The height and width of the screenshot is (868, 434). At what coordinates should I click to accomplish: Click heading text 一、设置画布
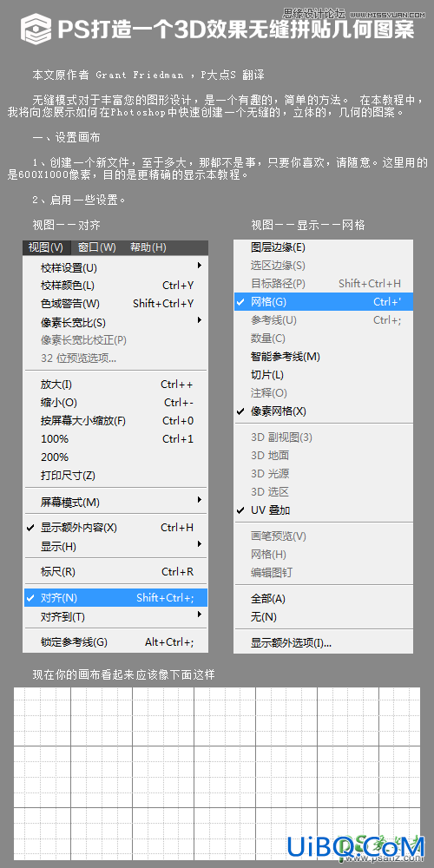point(67,138)
